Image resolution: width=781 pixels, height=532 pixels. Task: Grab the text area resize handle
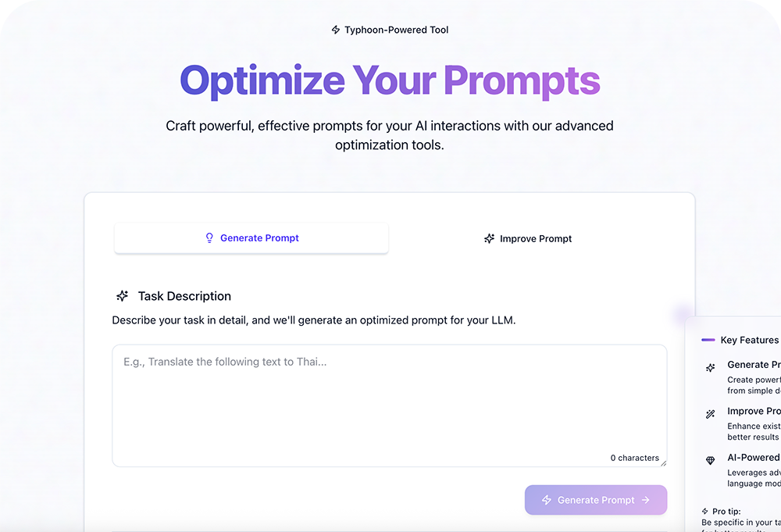click(x=663, y=462)
